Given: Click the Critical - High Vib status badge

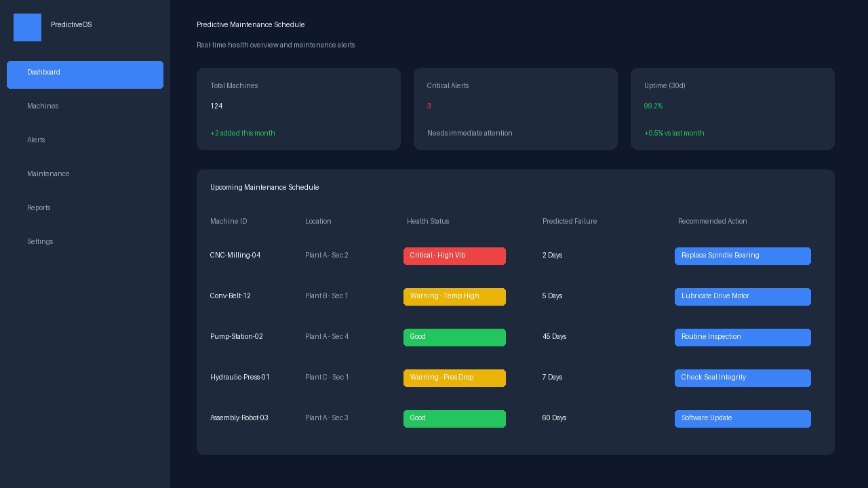Looking at the screenshot, I should point(454,256).
